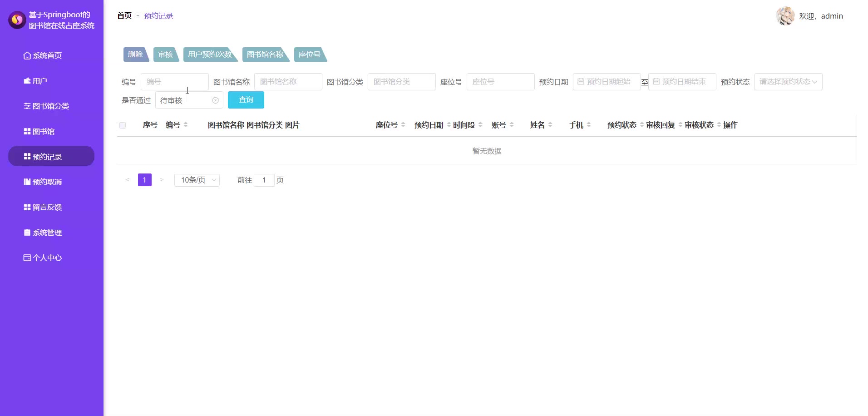The width and height of the screenshot is (868, 416).
Task: Clear the 是否通过 selection with the x icon
Action: (x=215, y=100)
